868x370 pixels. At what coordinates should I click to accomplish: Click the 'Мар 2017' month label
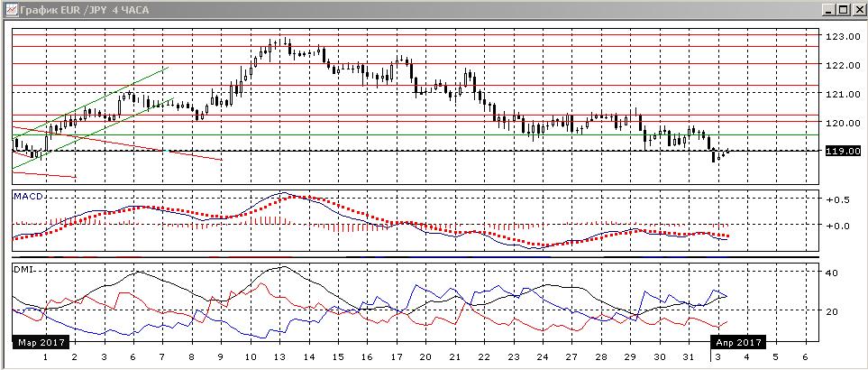pos(40,342)
